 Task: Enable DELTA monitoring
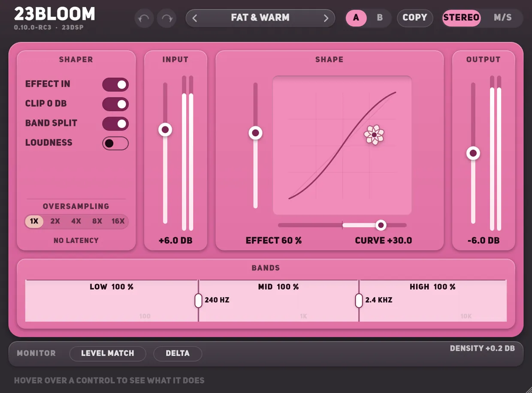click(x=178, y=354)
